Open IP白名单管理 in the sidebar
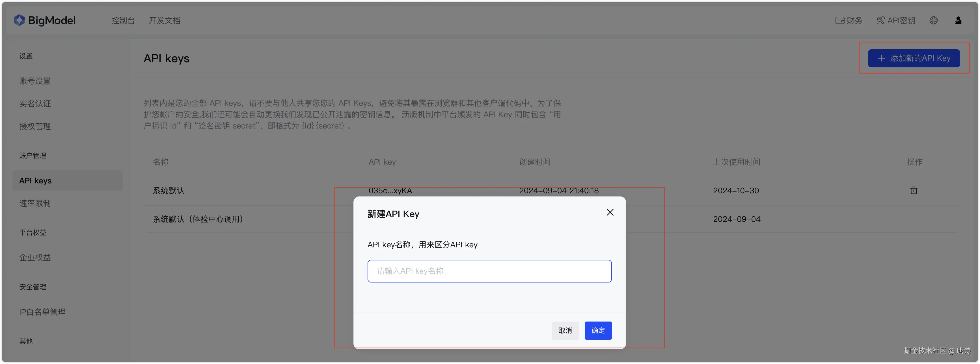This screenshot has height=364, width=980. click(43, 312)
